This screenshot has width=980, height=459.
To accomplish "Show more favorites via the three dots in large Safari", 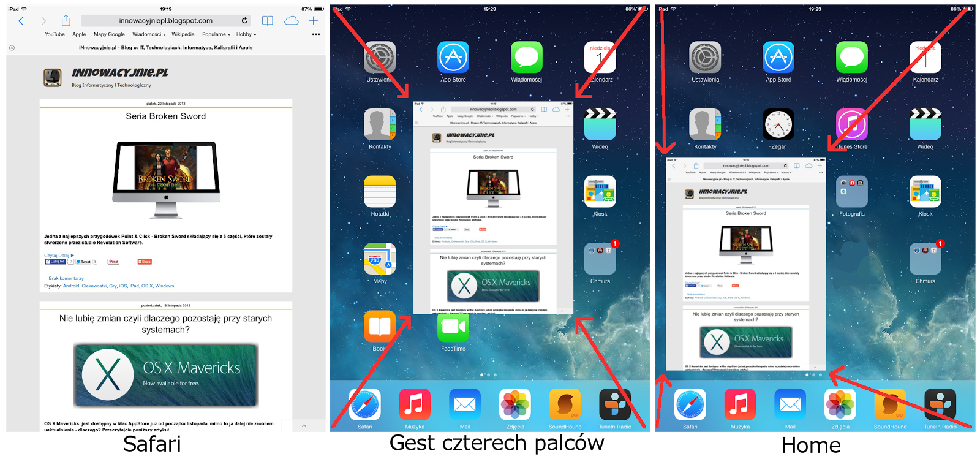I will (316, 34).
